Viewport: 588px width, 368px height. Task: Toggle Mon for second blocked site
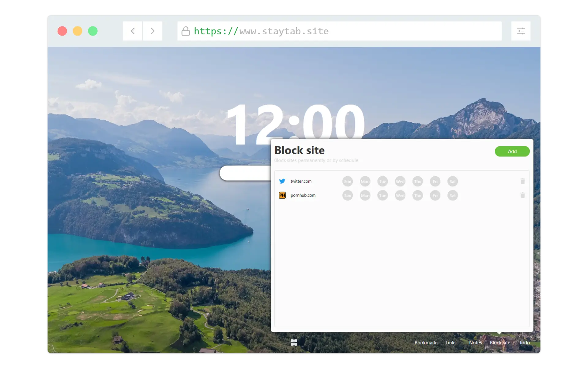click(x=365, y=196)
